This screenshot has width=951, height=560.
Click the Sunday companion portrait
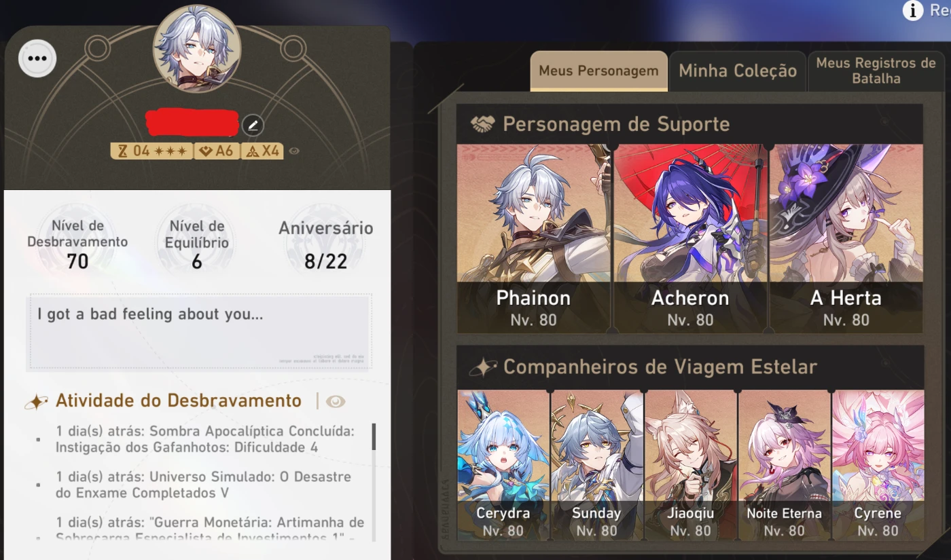(596, 465)
